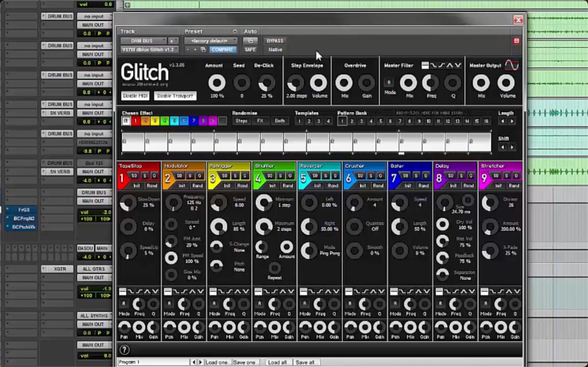Click the Amount knob at 100 %
Screen dimensions: 588x367
click(x=217, y=83)
